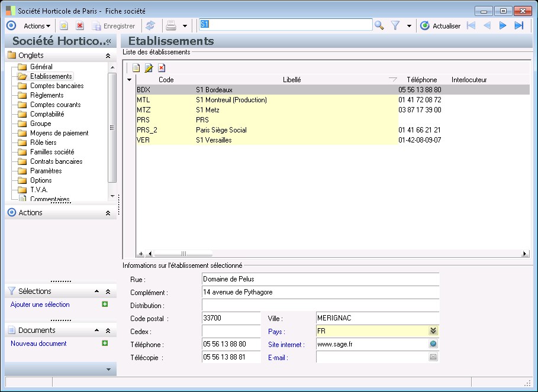The height and width of the screenshot is (392, 538).
Task: Open website with globe icon beside www.sage.fr
Action: 433,344
